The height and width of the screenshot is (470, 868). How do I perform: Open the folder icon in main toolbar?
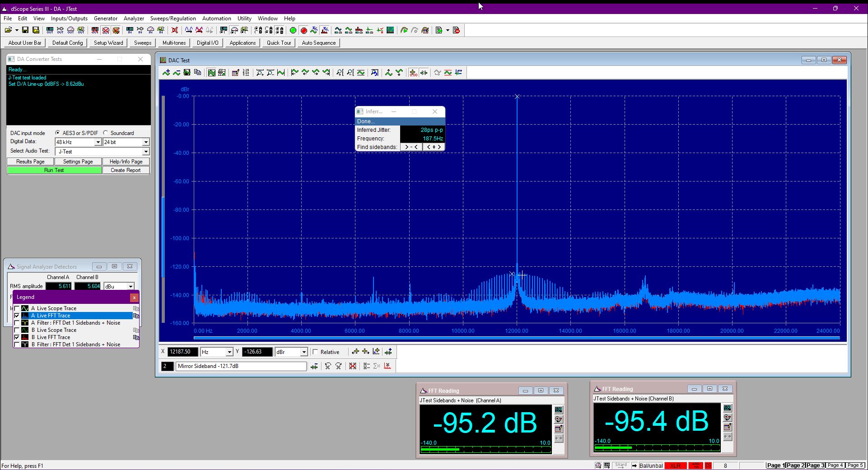click(x=8, y=30)
